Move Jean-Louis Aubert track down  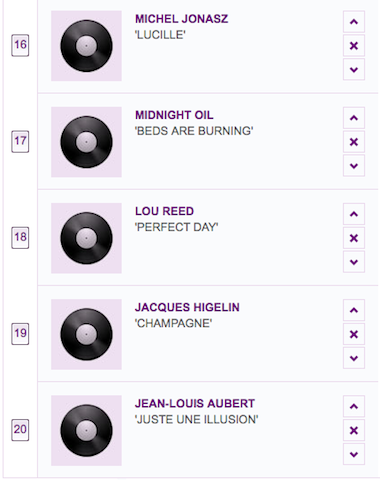click(x=354, y=454)
